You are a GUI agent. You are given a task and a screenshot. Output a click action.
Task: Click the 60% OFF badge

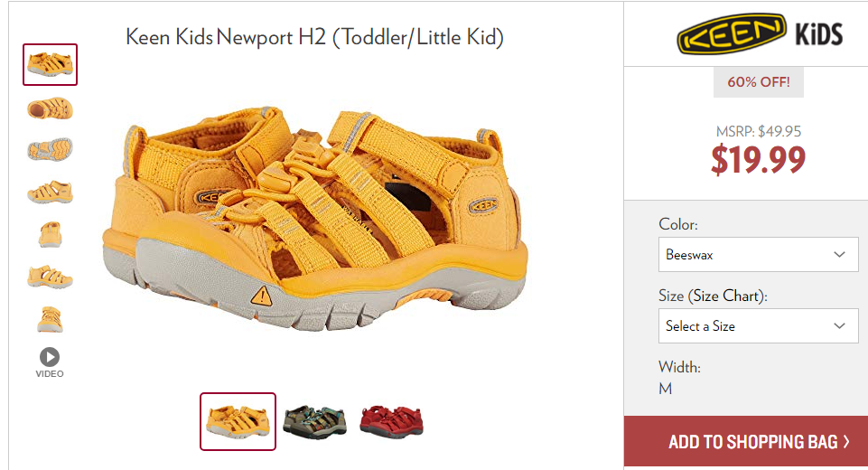759,82
